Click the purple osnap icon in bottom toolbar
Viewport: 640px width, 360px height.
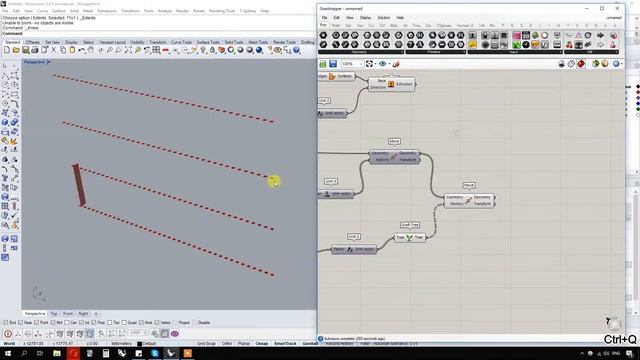(175, 334)
